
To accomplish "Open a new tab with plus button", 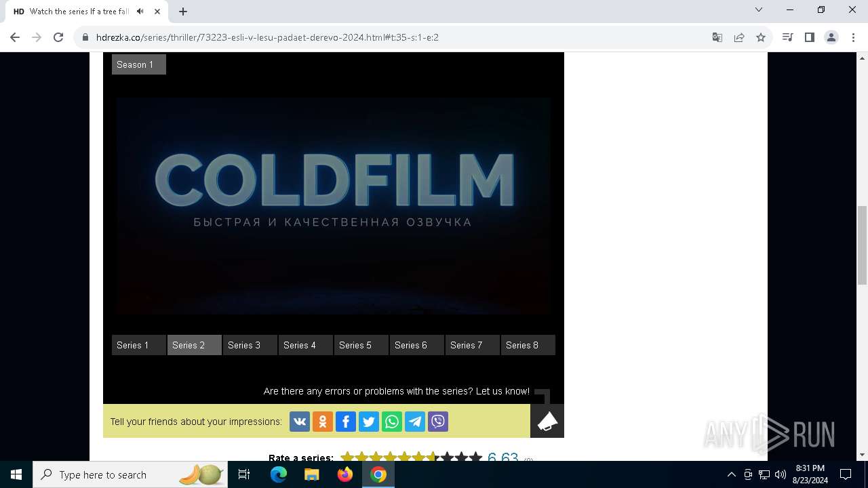I will [x=182, y=12].
